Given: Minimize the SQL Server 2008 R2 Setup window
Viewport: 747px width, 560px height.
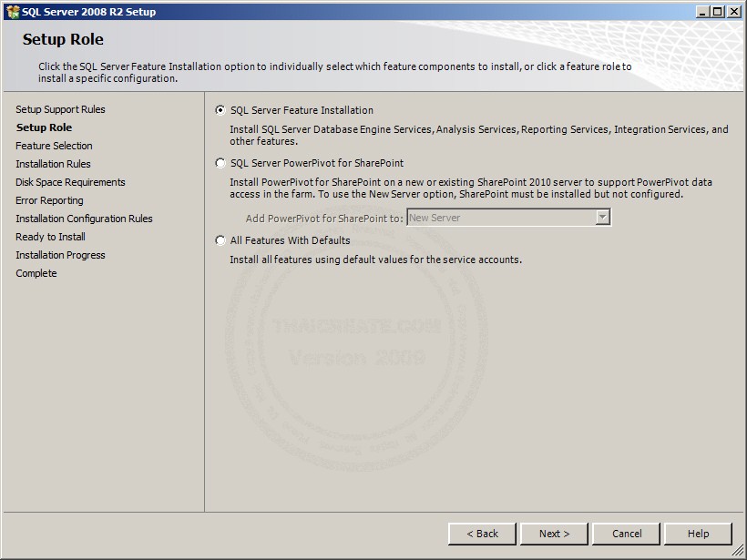Looking at the screenshot, I should pos(701,12).
